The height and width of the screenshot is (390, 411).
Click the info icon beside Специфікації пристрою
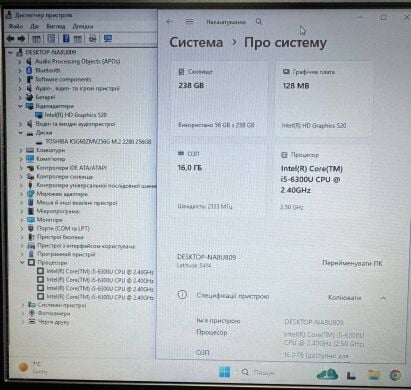pos(182,295)
